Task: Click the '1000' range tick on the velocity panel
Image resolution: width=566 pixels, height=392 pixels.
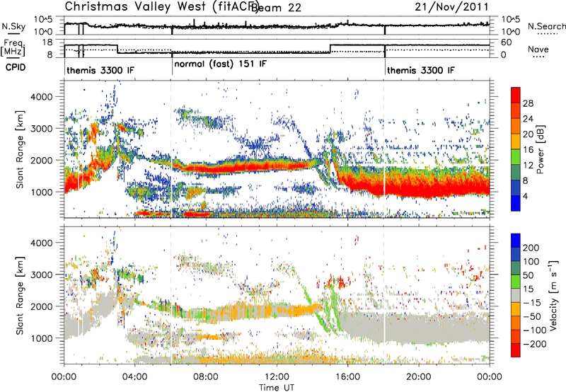Action: [41, 338]
